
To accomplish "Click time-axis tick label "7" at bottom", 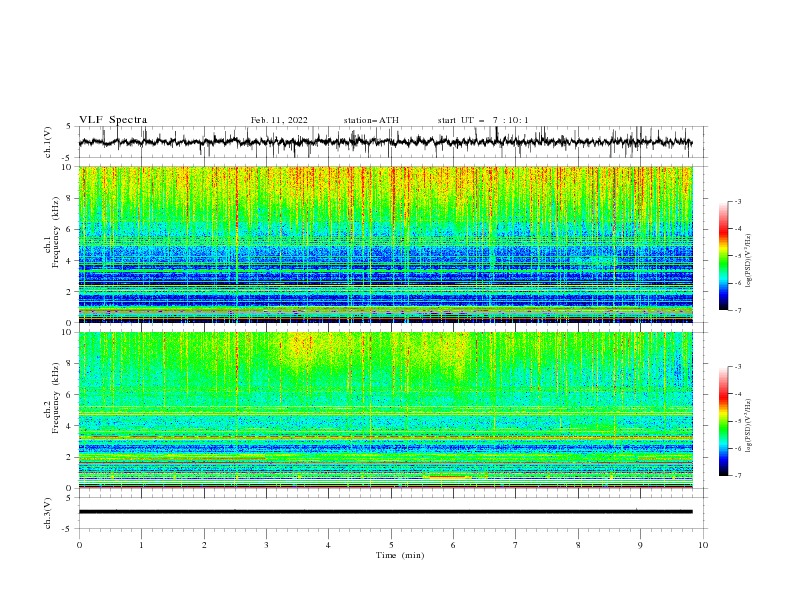I will [x=516, y=545].
